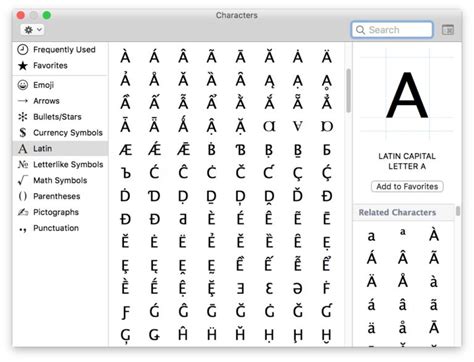Click the Related Characters scrollbar
This screenshot has width=474, height=362.
pyautogui.click(x=458, y=211)
